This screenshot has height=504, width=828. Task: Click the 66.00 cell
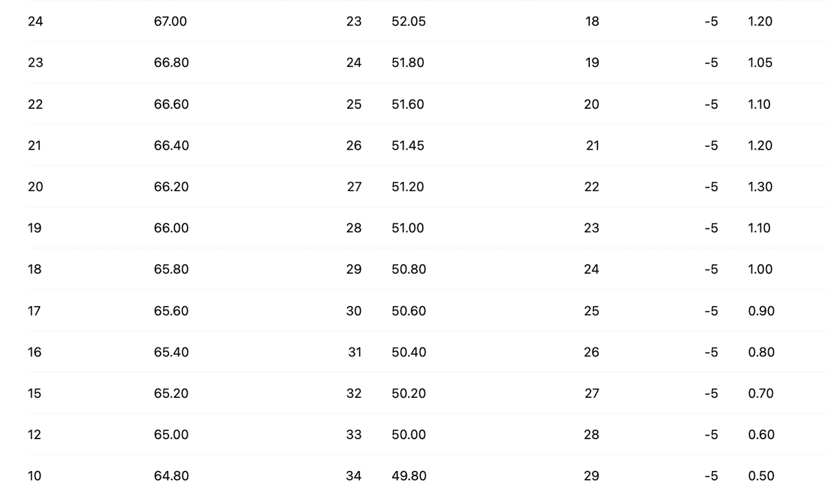171,228
